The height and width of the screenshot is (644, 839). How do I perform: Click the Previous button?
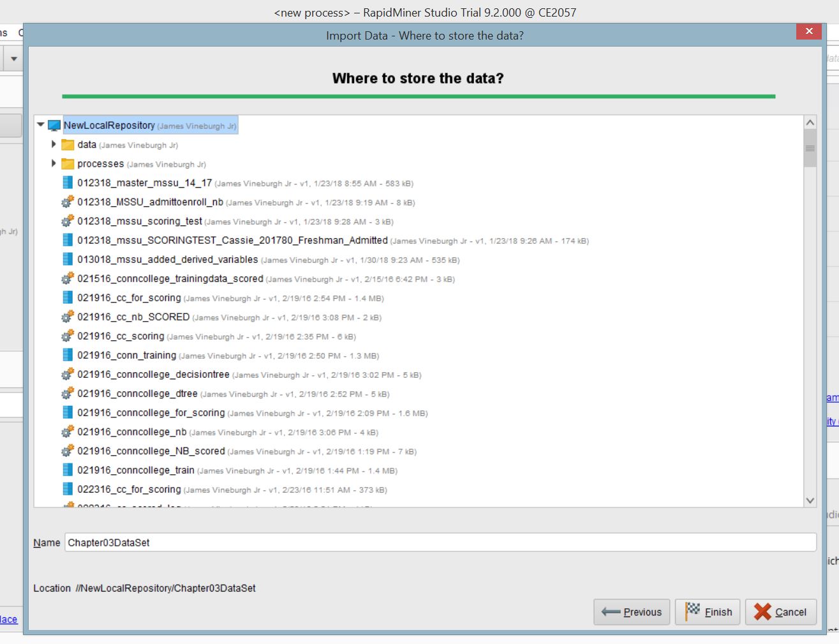[632, 612]
